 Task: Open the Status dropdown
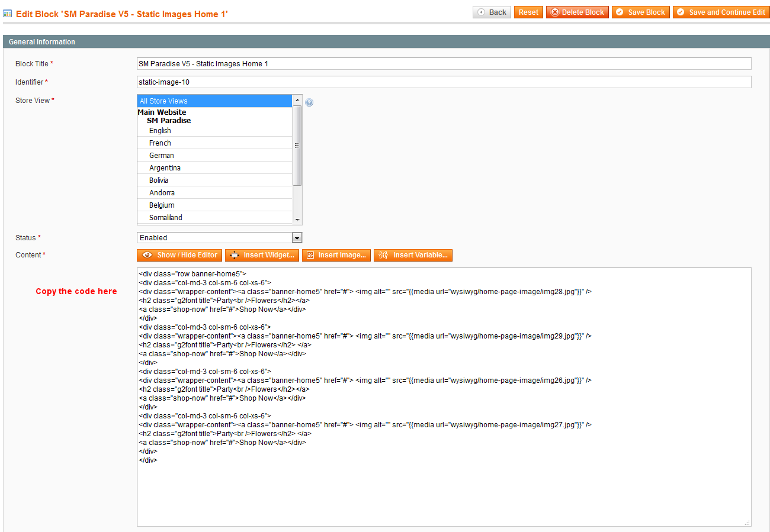[220, 238]
